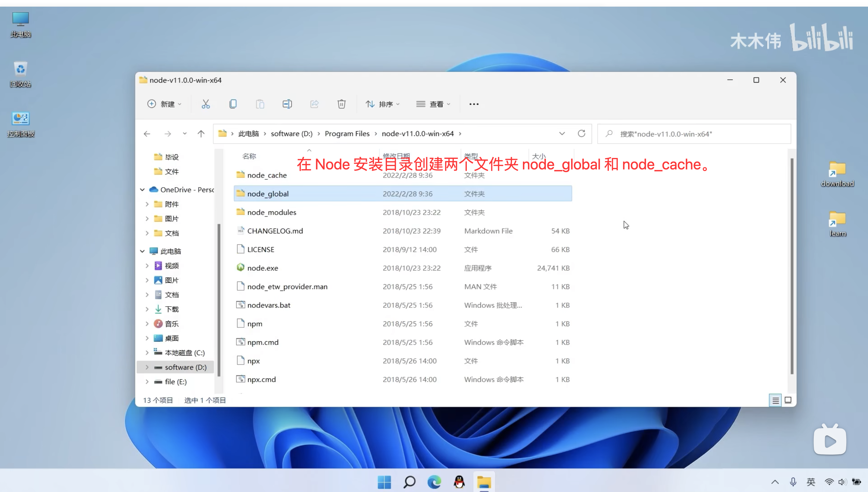
Task: Open the 查看 view menu
Action: (433, 104)
